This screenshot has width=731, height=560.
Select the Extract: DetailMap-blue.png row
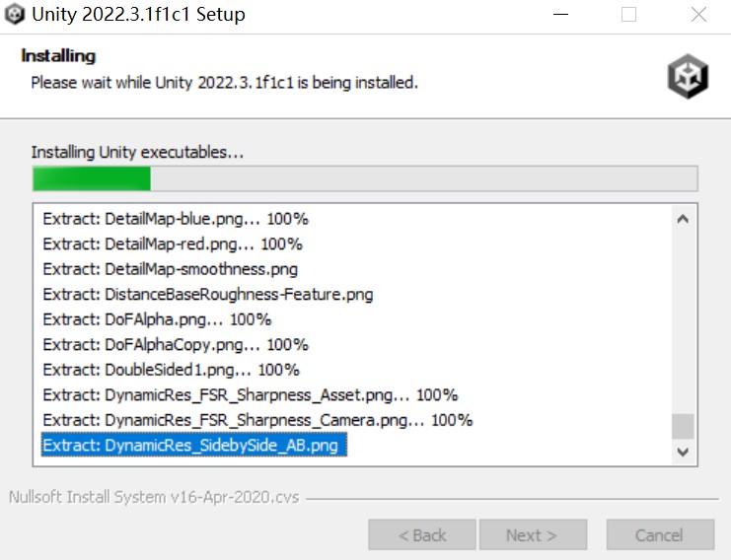tap(176, 219)
